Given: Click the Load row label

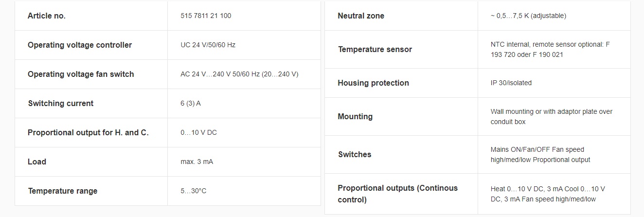Looking at the screenshot, I should tap(37, 162).
